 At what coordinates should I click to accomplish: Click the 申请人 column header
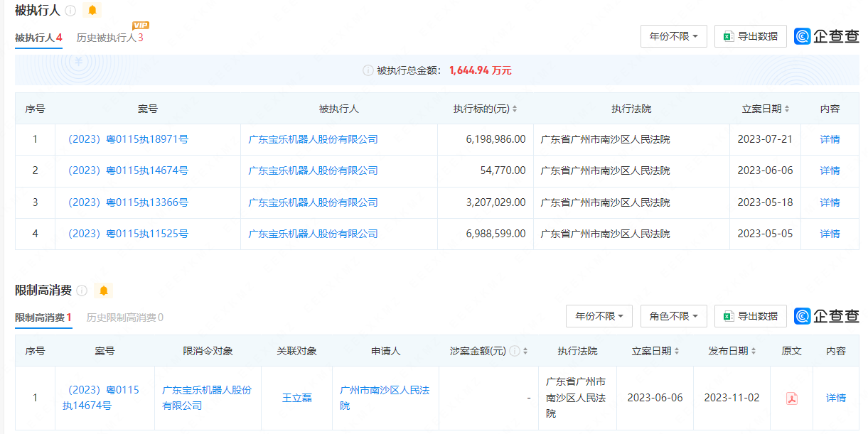(x=386, y=351)
